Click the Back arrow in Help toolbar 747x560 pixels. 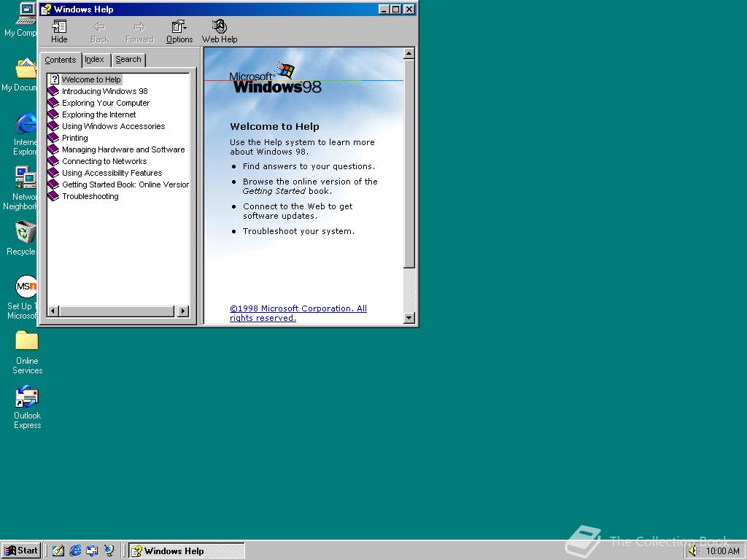99,31
